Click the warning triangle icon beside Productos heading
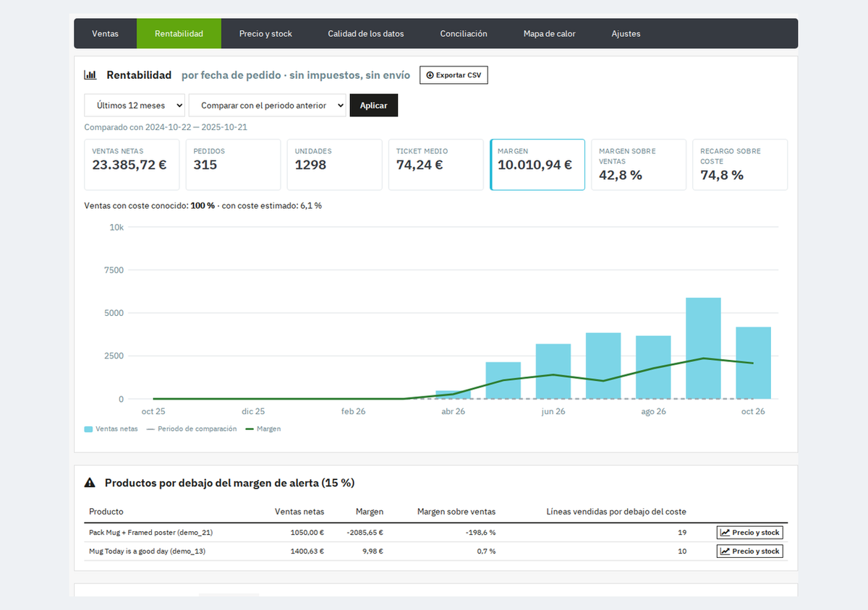Viewport: 868px width, 610px height. tap(90, 483)
